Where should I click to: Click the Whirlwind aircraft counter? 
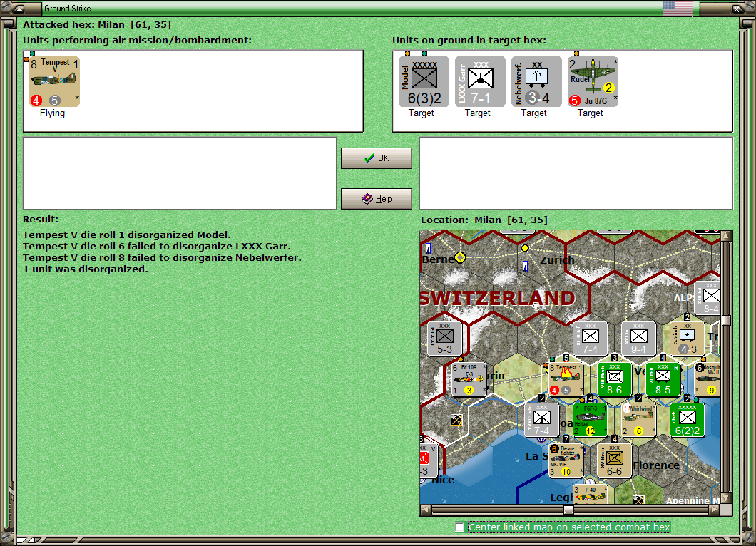[x=639, y=421]
